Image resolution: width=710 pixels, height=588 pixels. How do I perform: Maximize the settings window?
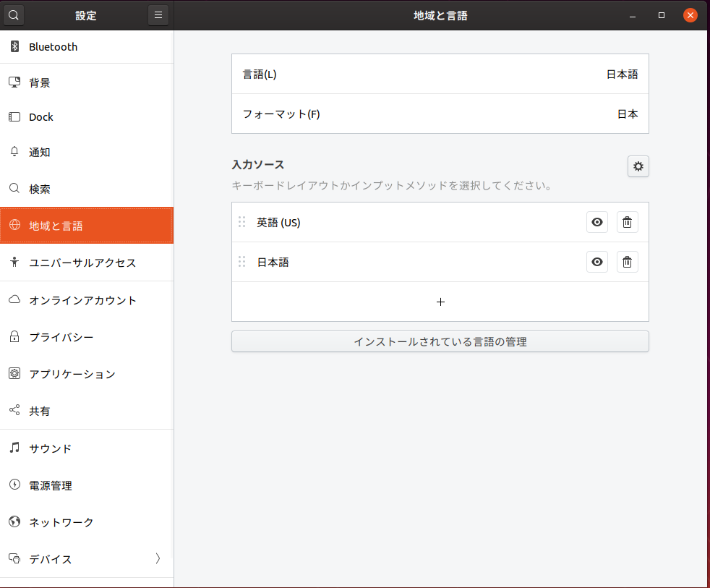pos(662,15)
